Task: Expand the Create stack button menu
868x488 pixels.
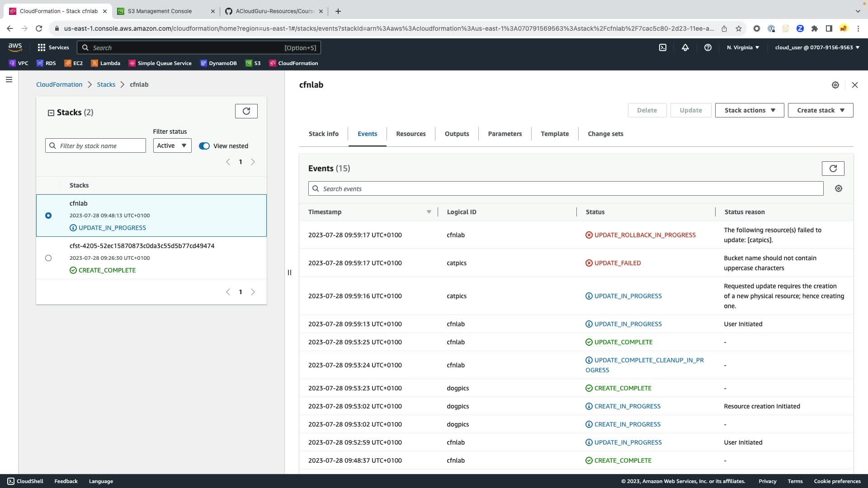Action: tap(820, 110)
